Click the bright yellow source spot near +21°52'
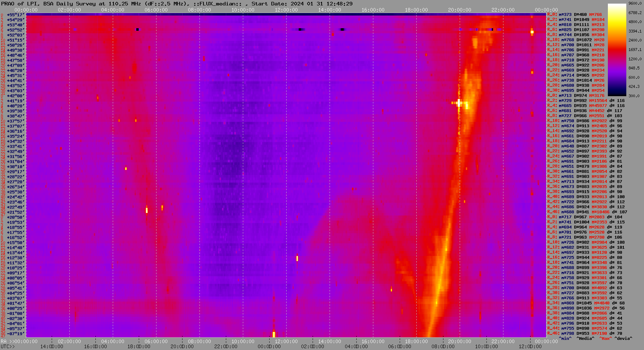Viewport: 644px width, 350px height. point(147,210)
